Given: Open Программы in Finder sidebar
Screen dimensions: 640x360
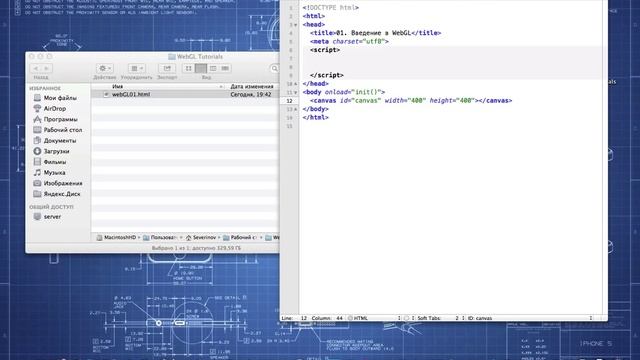Looking at the screenshot, I should click(60, 119).
